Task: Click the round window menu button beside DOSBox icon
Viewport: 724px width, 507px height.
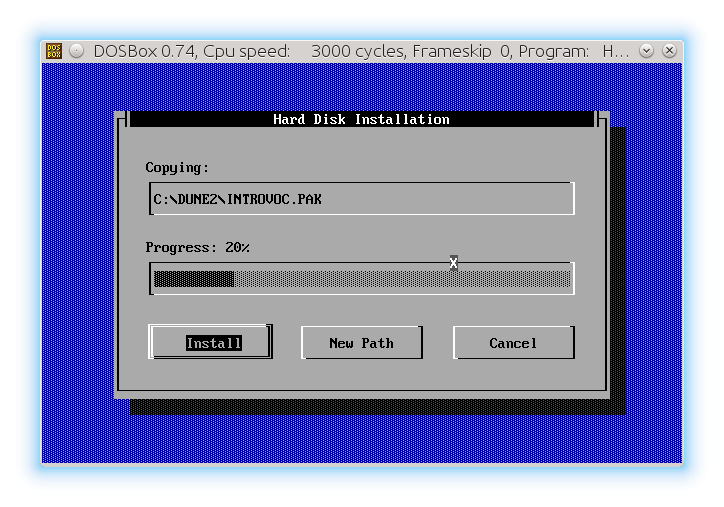Action: (77, 51)
